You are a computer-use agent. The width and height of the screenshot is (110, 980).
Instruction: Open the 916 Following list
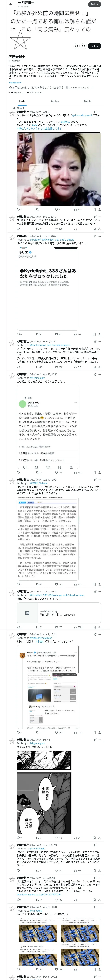[16, 92]
